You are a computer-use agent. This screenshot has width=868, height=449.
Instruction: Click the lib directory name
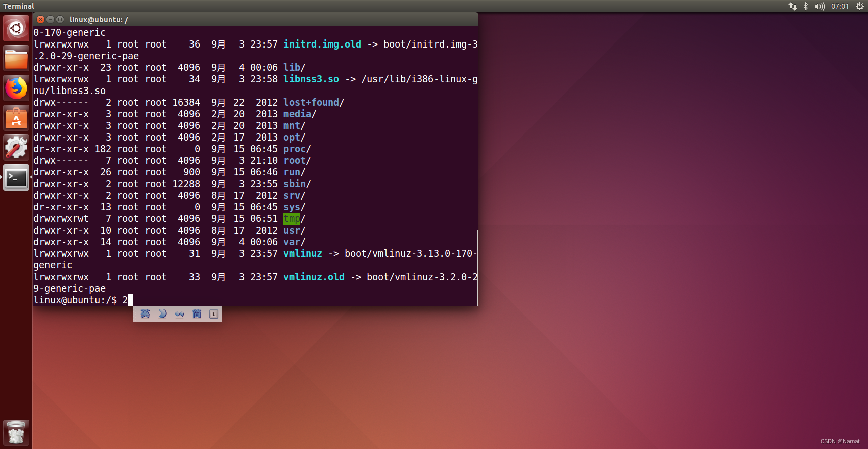click(292, 68)
